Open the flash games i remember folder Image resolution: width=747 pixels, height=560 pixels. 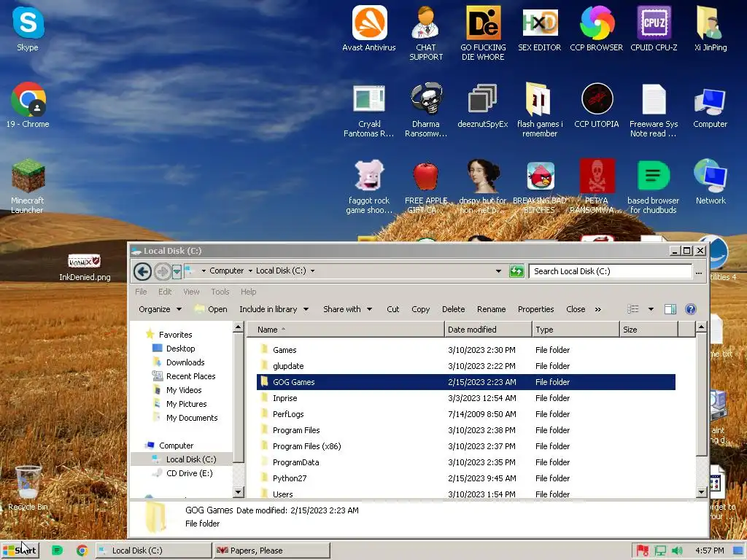[539, 111]
